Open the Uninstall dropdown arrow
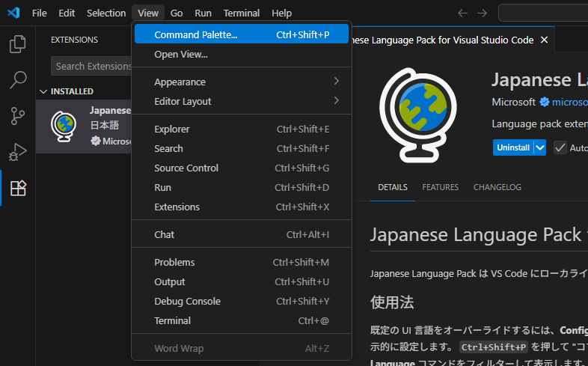 pyautogui.click(x=540, y=147)
